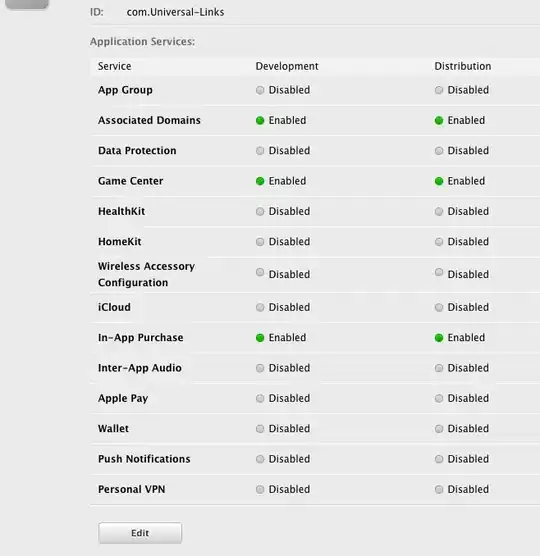Image resolution: width=540 pixels, height=556 pixels.
Task: Click gray Apple Pay Distribution status dot
Action: tap(439, 399)
